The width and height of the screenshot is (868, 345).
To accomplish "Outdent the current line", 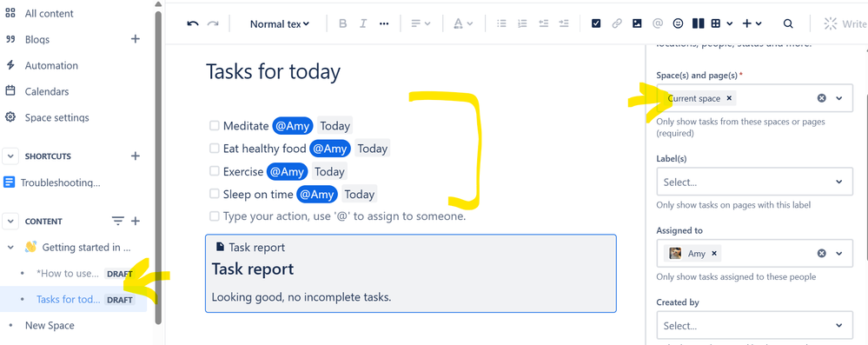I will 543,23.
